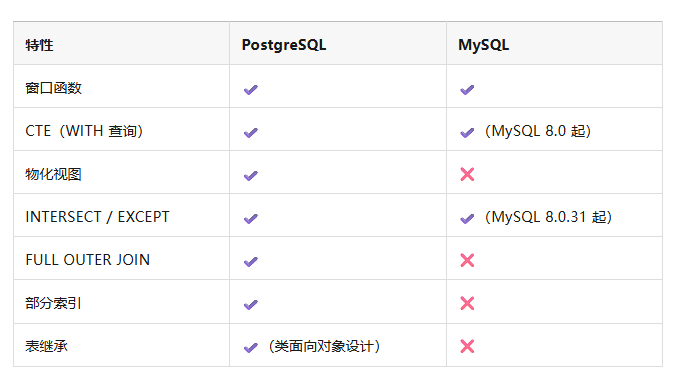The image size is (680, 392).
Task: Click the (MySQL 8.0.31 起) note
Action: (x=548, y=217)
